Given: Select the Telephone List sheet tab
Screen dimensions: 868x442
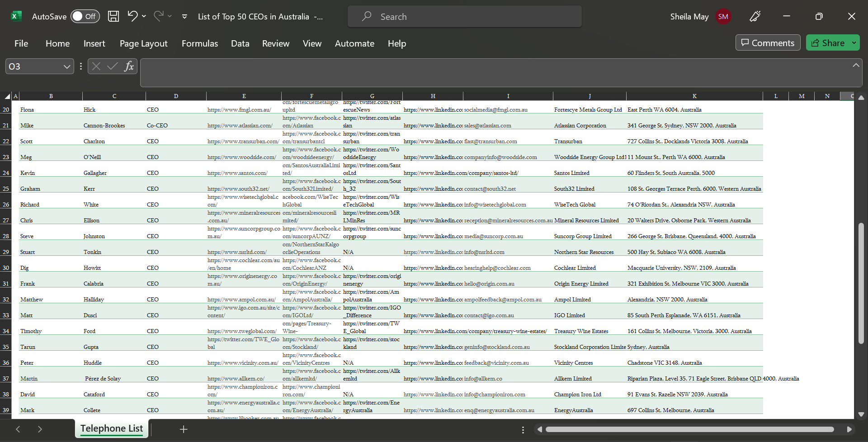Looking at the screenshot, I should (112, 428).
